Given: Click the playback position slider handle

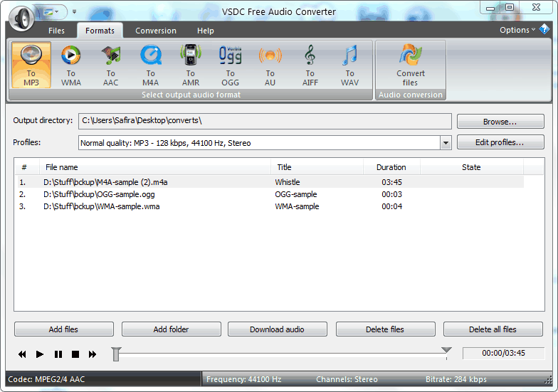Looking at the screenshot, I should point(116,354).
